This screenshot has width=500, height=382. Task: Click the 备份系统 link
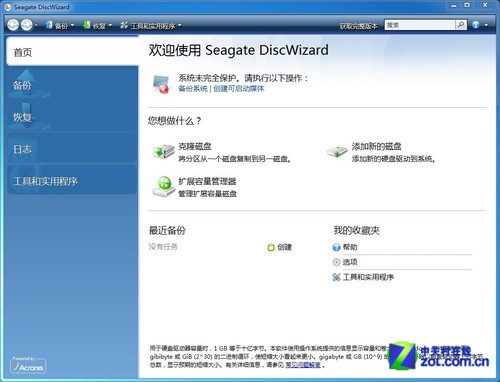(193, 89)
